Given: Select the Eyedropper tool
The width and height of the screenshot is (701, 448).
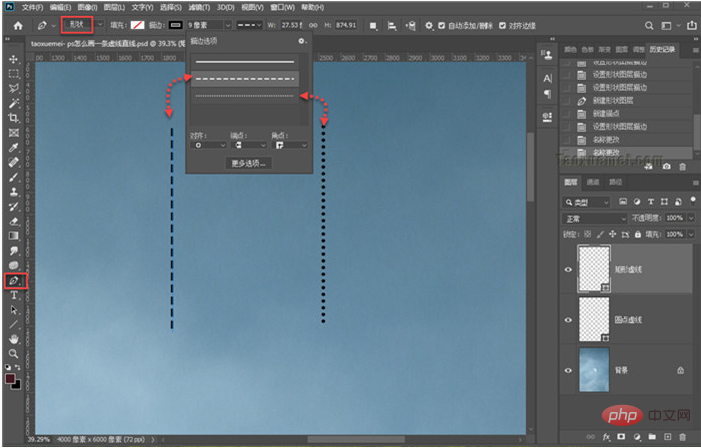Looking at the screenshot, I should point(14,148).
